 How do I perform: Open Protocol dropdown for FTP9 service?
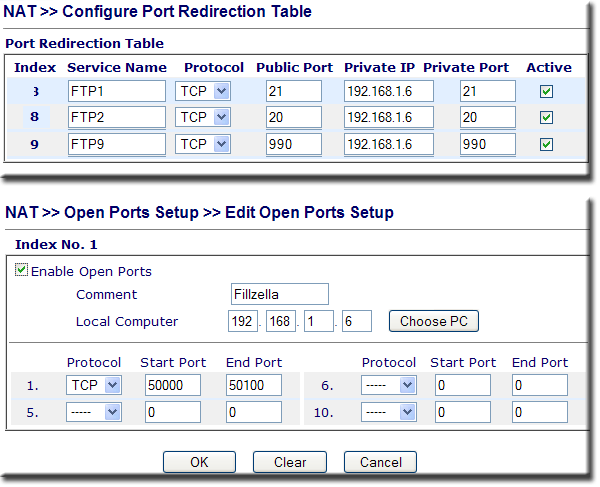[x=203, y=144]
